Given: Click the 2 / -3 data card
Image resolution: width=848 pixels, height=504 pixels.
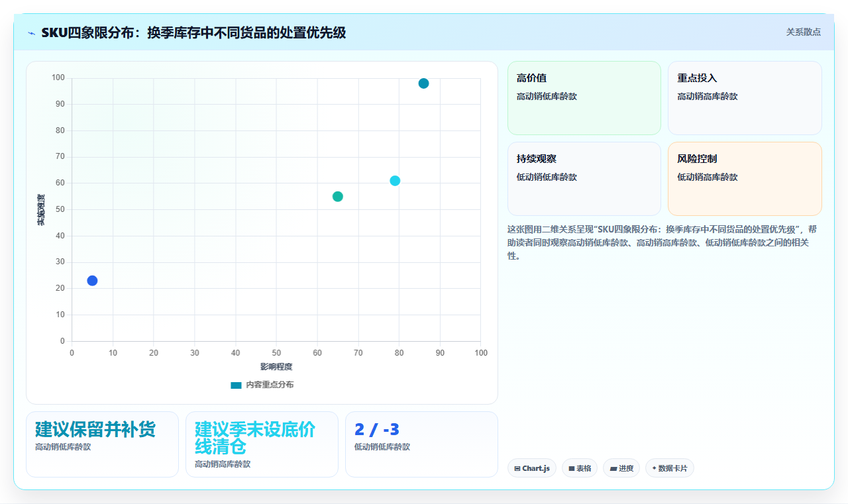Looking at the screenshot, I should [421, 444].
